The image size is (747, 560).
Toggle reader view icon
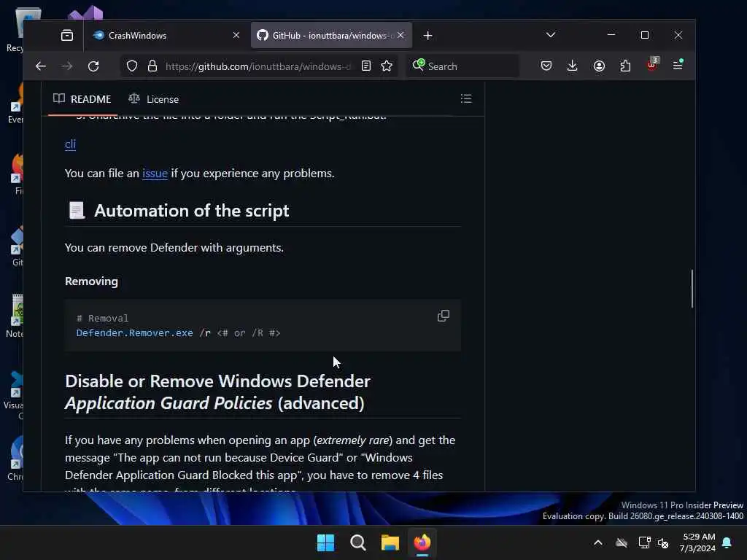[366, 66]
